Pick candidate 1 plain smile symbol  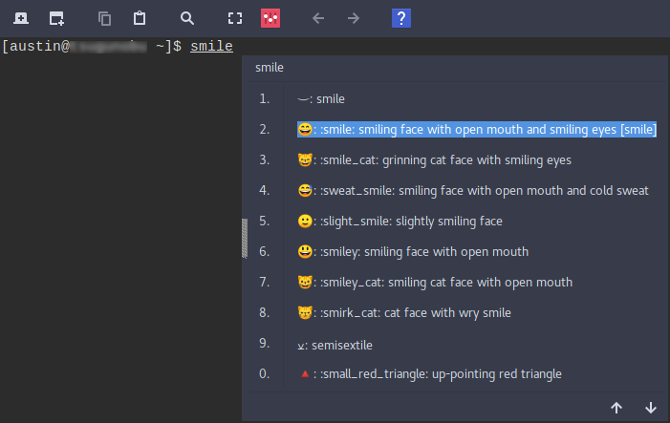click(x=321, y=99)
